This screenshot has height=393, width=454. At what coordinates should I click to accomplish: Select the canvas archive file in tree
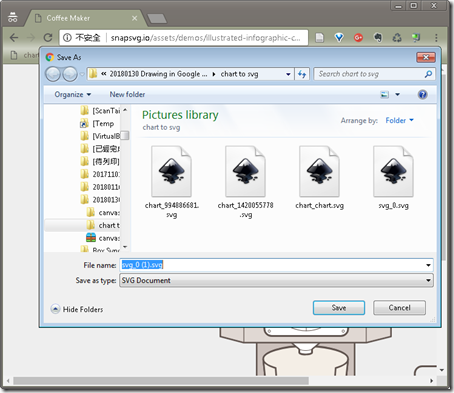pyautogui.click(x=103, y=238)
